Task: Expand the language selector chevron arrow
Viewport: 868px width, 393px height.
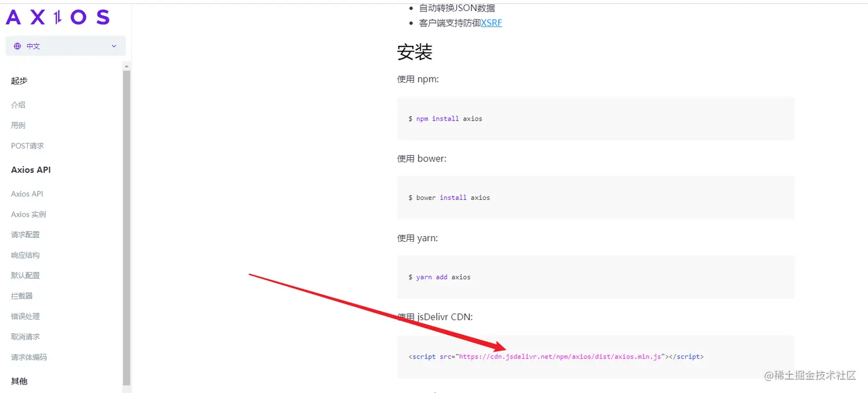Action: tap(114, 46)
